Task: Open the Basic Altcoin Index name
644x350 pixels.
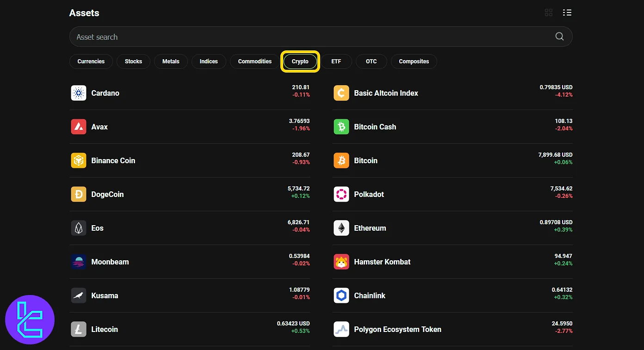Action: click(x=386, y=93)
